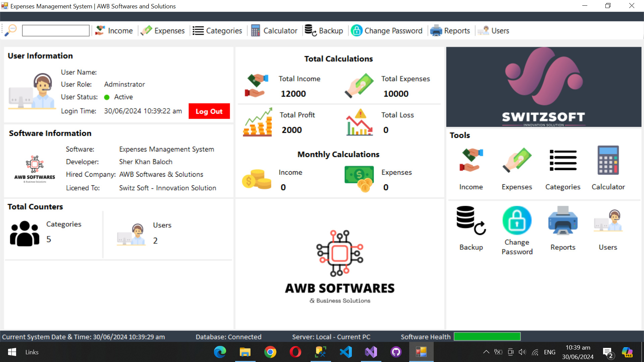Click the Monthly Income coins icon
Screen dimensions: 644x362
point(257,179)
